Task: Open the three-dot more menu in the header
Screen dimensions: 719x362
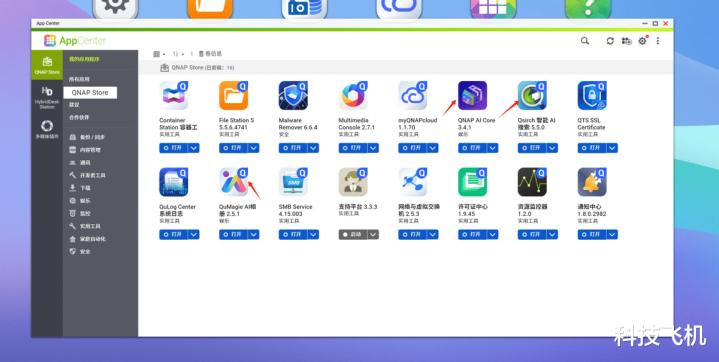Action: [658, 41]
